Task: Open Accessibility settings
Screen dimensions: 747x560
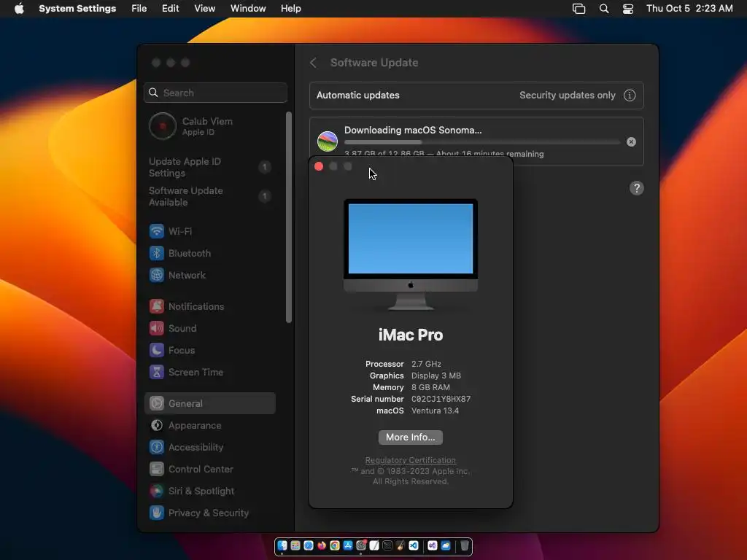Action: [x=209, y=447]
